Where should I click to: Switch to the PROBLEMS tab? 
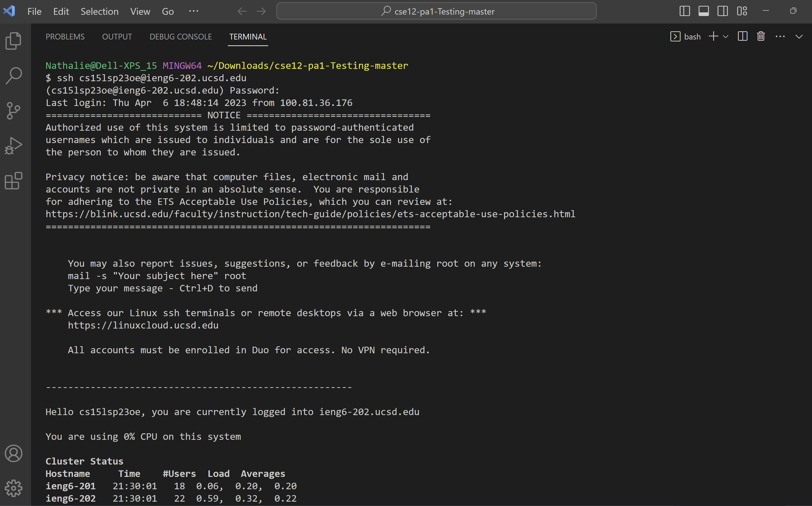[x=65, y=36]
